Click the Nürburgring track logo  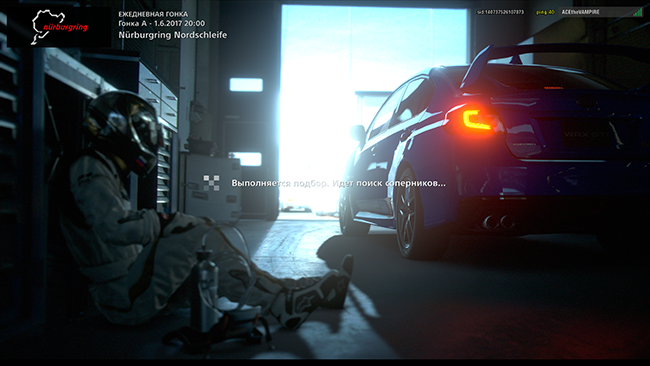coord(60,27)
